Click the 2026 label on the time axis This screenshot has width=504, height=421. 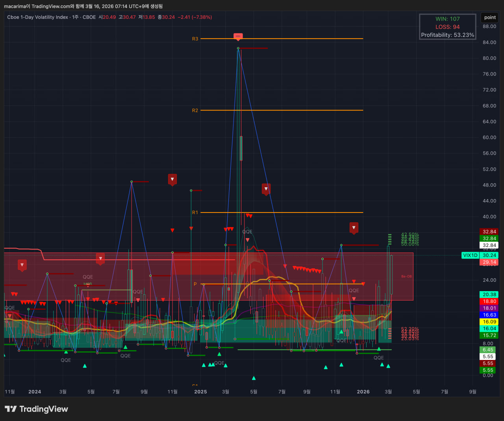point(363,391)
